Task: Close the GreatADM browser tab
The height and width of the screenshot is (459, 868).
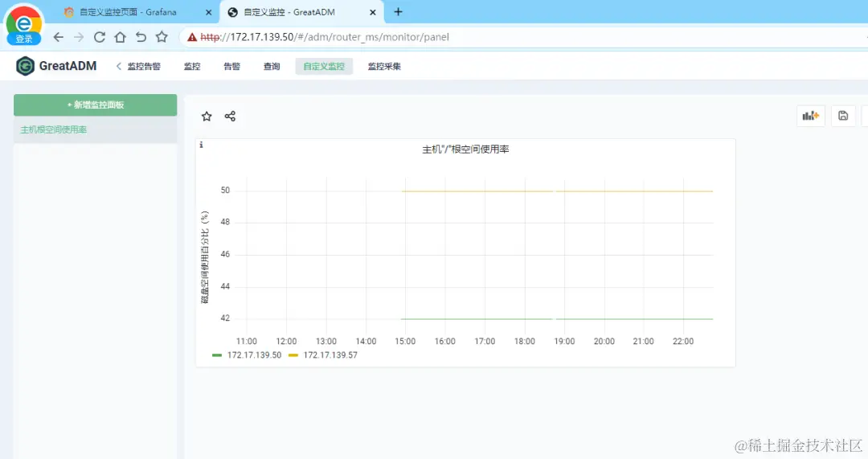Action: click(373, 12)
